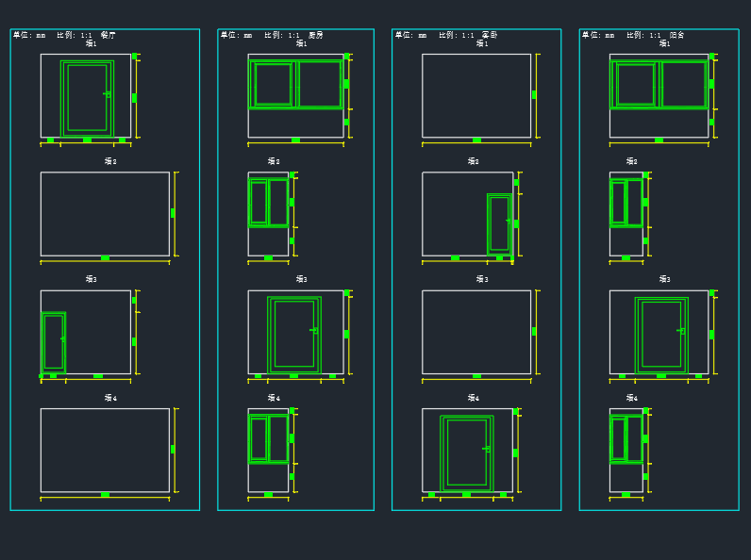Click left window pane on 厨房 墙1

click(273, 84)
